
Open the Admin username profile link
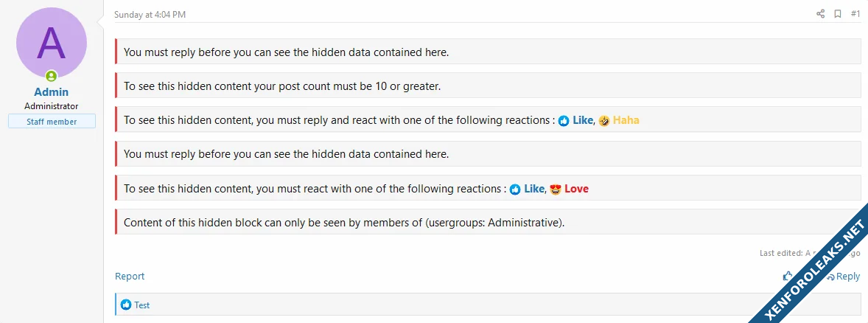tap(52, 92)
